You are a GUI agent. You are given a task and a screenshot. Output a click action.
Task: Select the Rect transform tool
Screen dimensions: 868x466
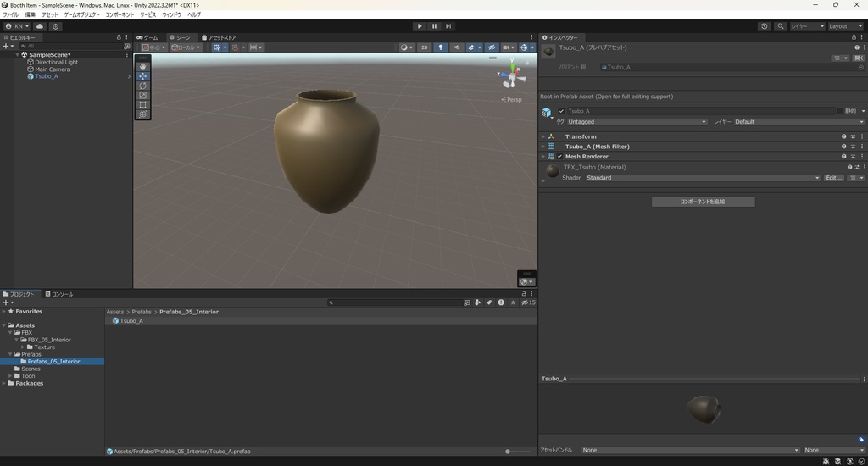click(142, 105)
